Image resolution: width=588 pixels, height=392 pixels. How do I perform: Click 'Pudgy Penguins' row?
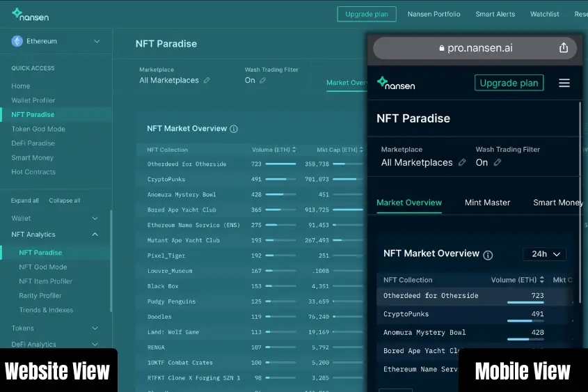(x=250, y=301)
